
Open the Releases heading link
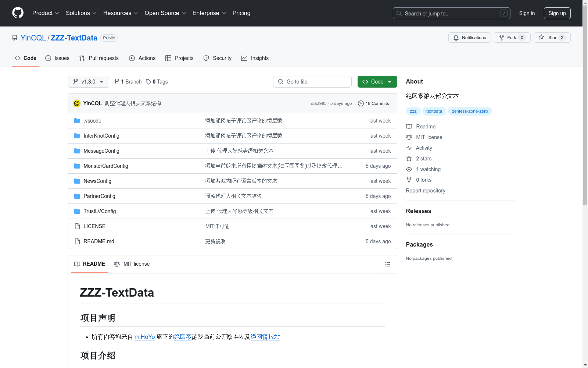419,211
